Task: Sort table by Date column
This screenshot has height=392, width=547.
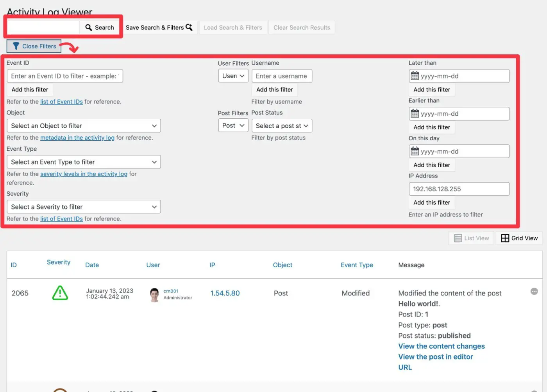Action: tap(92, 265)
